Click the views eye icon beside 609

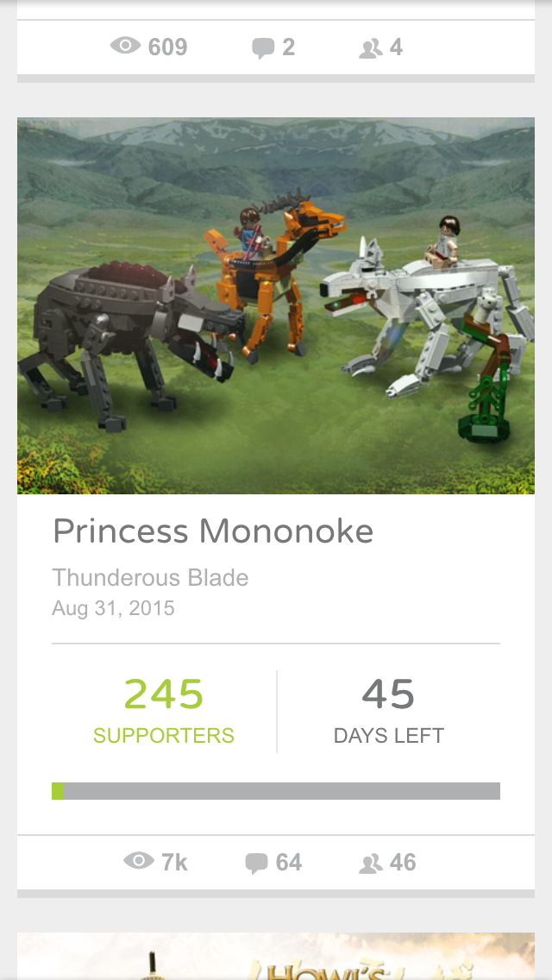126,46
